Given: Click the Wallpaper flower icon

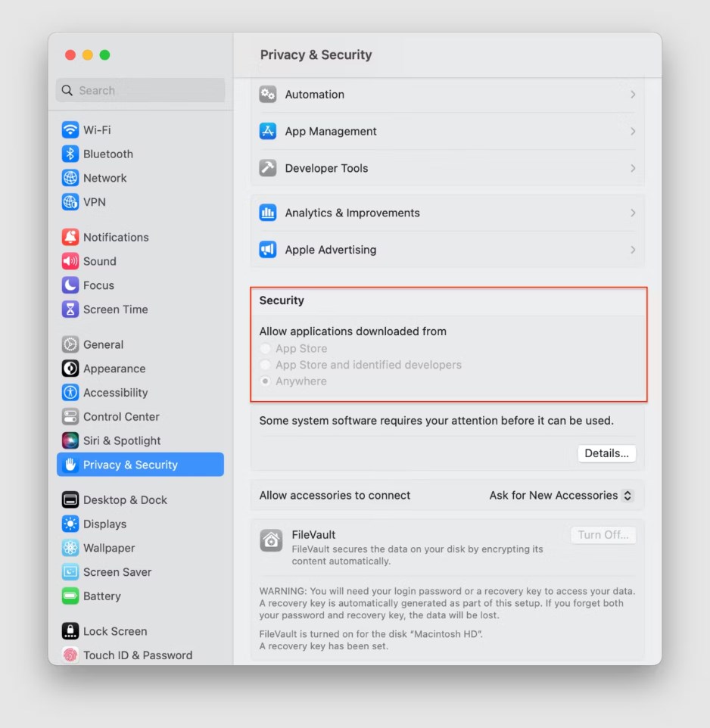Looking at the screenshot, I should (70, 549).
